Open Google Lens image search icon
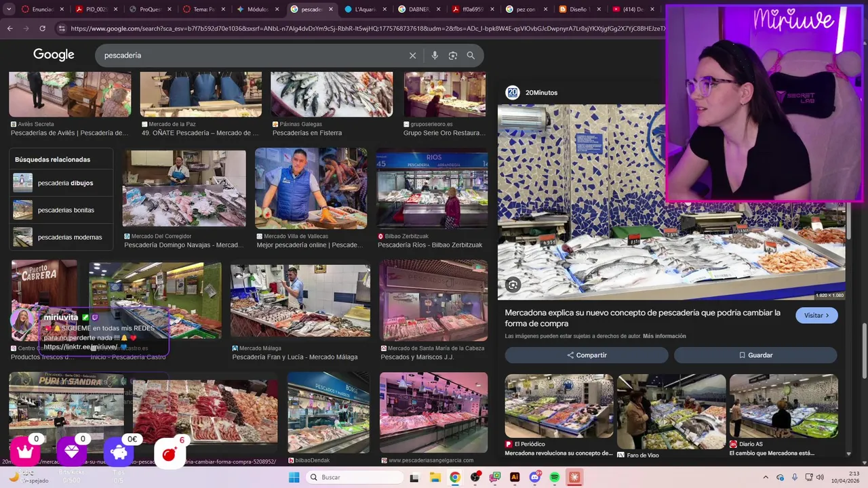 [x=453, y=56]
